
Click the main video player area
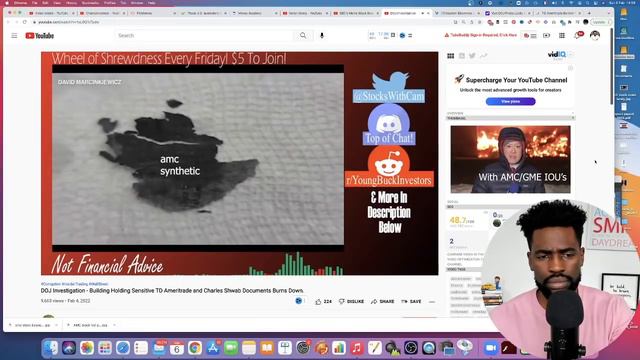click(239, 163)
